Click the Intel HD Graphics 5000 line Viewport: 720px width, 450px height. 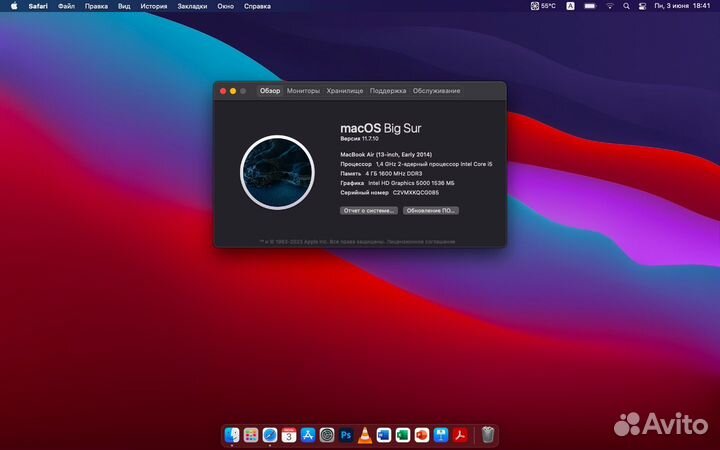click(397, 183)
